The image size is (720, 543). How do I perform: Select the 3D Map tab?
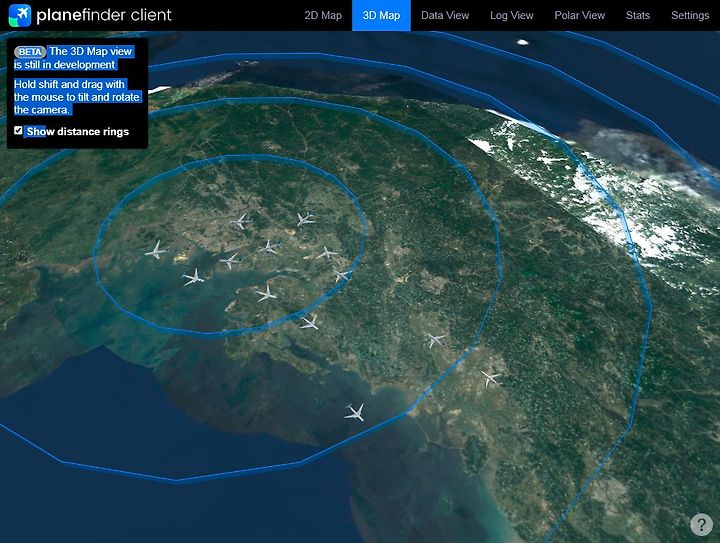click(x=381, y=15)
